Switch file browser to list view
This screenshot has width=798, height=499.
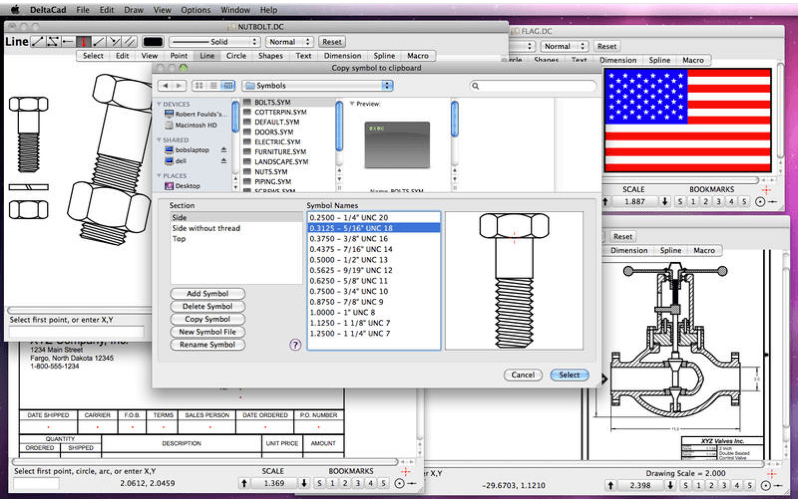(212, 86)
